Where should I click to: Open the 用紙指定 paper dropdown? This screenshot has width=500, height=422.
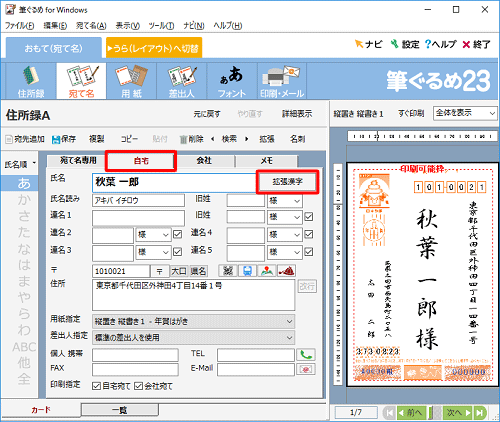coord(193,322)
